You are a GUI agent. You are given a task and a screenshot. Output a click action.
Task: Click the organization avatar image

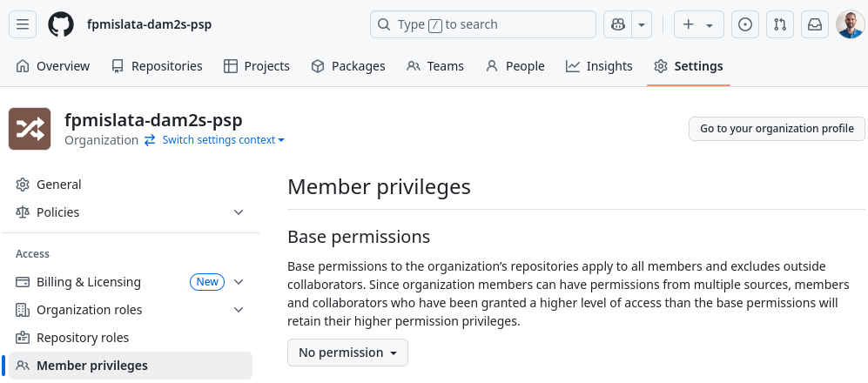pyautogui.click(x=30, y=129)
